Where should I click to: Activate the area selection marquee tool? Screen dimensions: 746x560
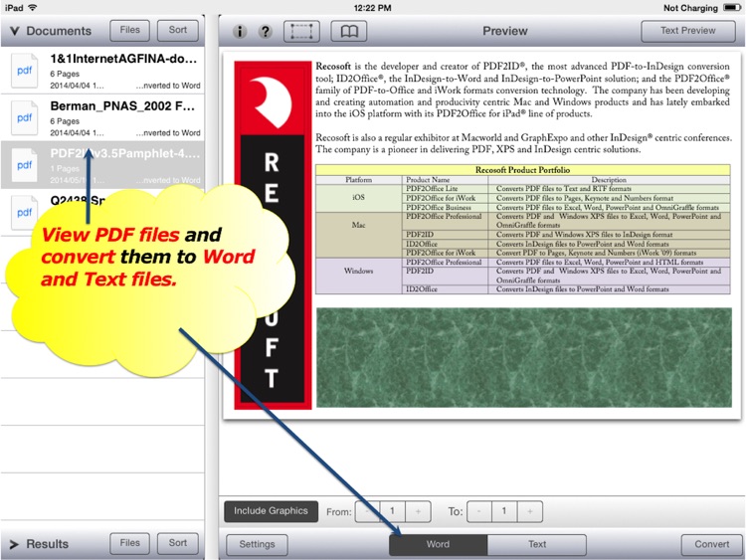point(301,32)
